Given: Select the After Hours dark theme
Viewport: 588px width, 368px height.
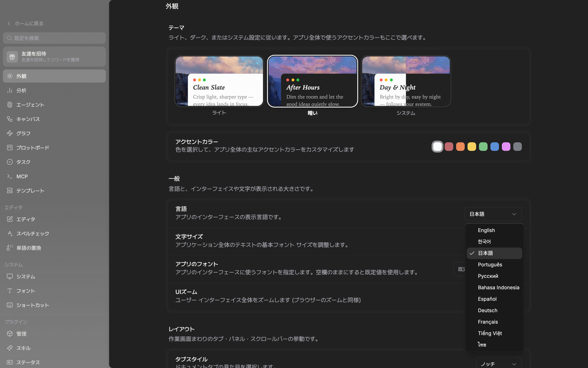Looking at the screenshot, I should click(312, 81).
